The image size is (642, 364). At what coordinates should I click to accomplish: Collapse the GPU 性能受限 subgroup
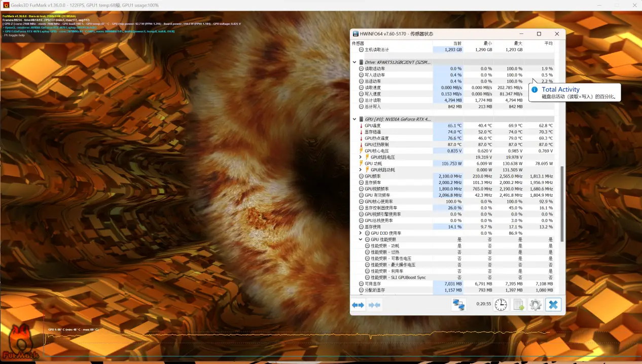[x=361, y=239]
